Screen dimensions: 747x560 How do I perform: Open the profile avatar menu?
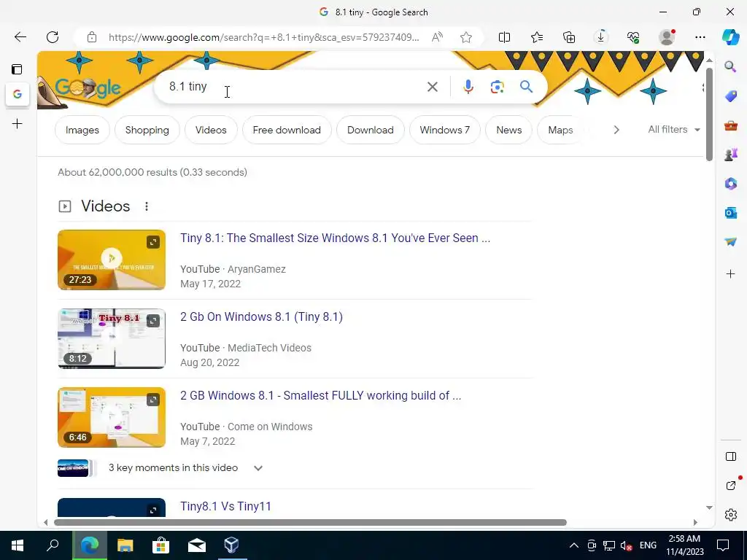pos(667,37)
